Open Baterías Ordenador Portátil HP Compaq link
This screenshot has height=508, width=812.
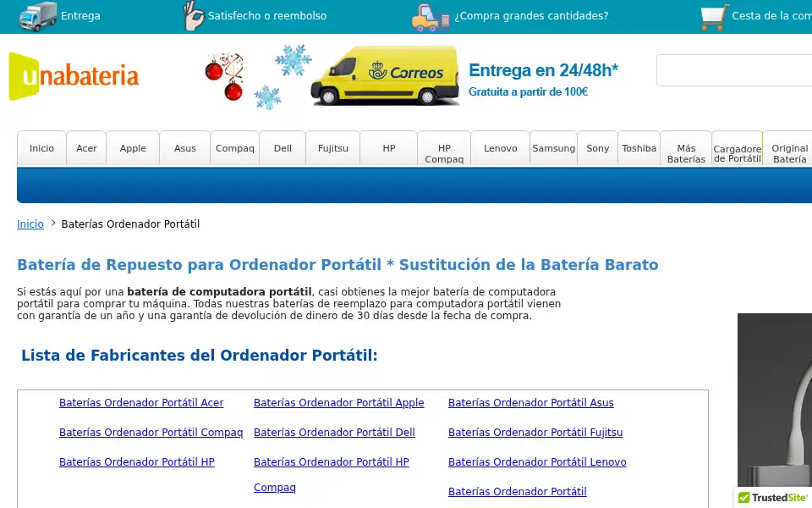(x=332, y=462)
